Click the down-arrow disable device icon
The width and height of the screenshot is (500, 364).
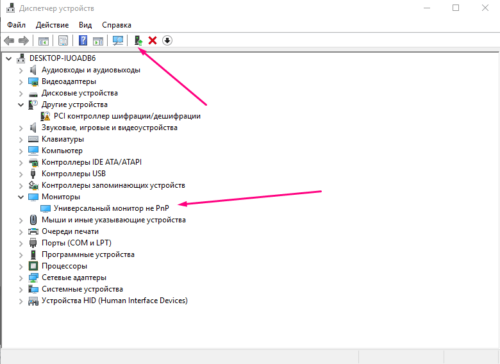pyautogui.click(x=167, y=41)
